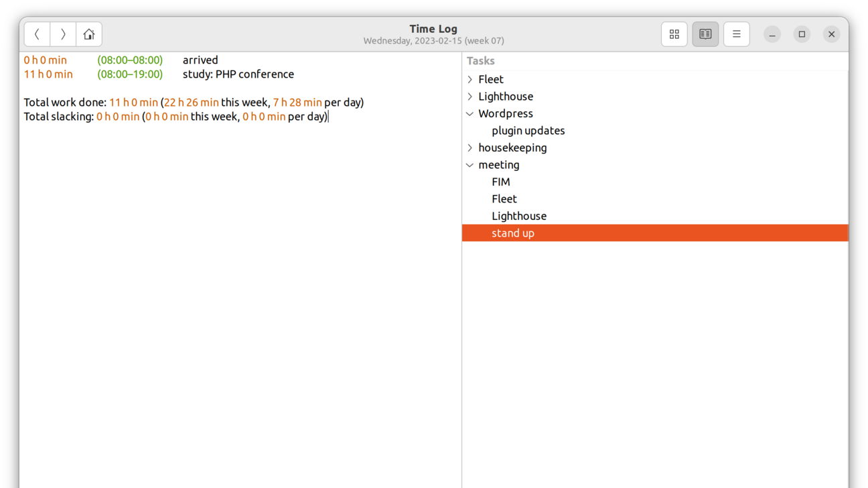Image resolution: width=868 pixels, height=488 pixels.
Task: Collapse the meeting task group
Action: pyautogui.click(x=470, y=165)
